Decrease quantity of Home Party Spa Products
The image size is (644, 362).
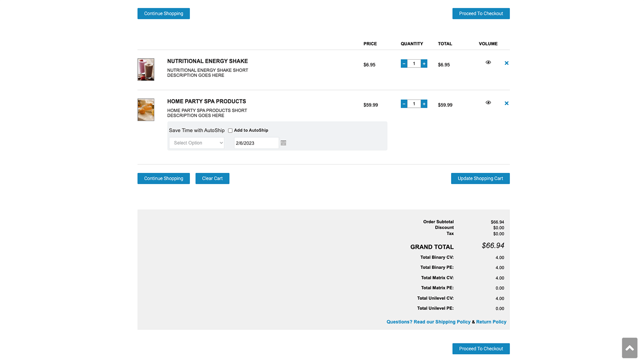pos(404,104)
